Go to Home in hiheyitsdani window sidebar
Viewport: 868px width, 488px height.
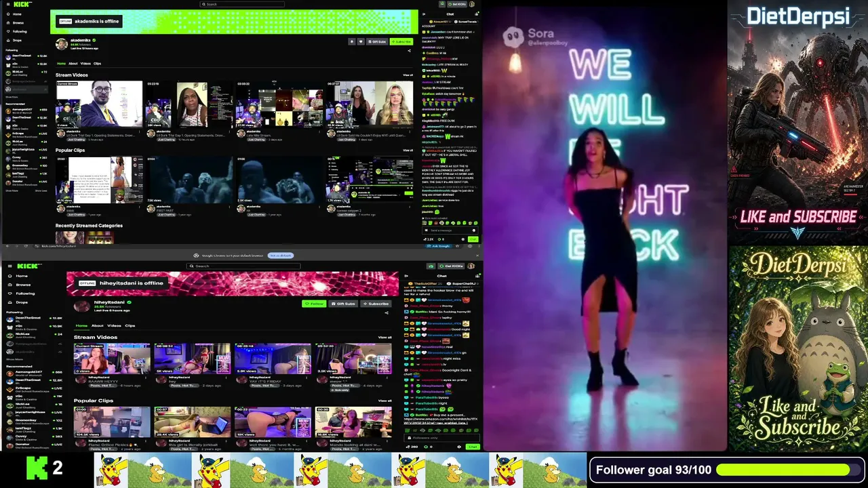[17, 276]
